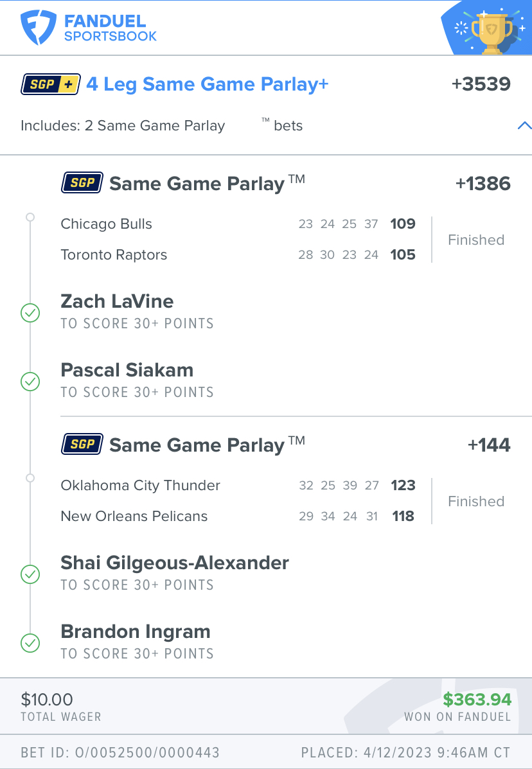Tap the gold trophy icon
The width and height of the screenshot is (532, 769).
coord(492,32)
